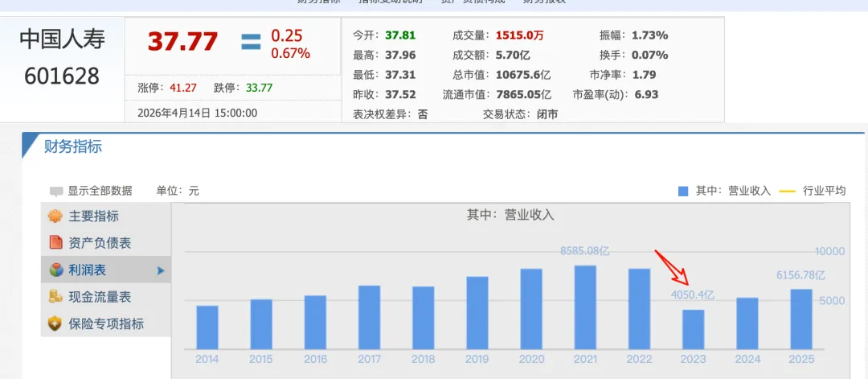The height and width of the screenshot is (379, 868).
Task: Click the chart title 其中：营业收入
Action: tap(510, 215)
